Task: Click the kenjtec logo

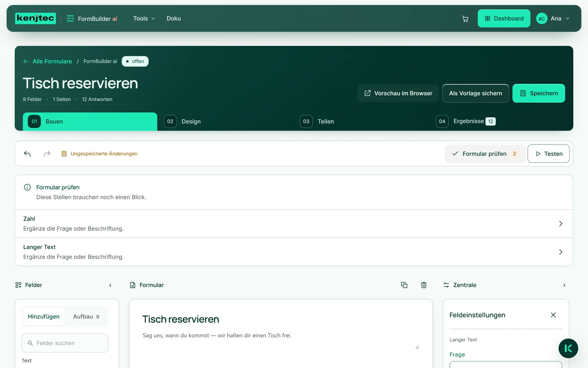Action: [36, 18]
